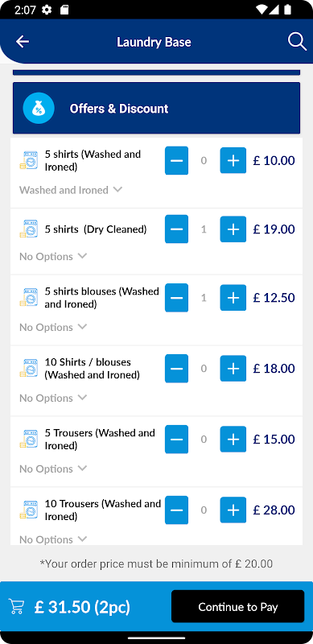Open the settings gear in status bar
Viewport: 313px width, 644px height.
pyautogui.click(x=47, y=10)
